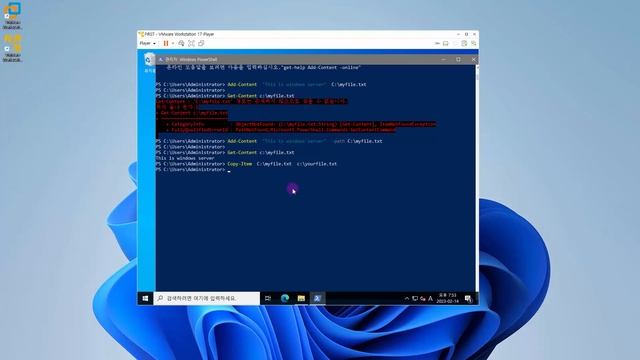This screenshot has width=640, height=360.
Task: Open the second VMware shortcut on host desktop
Action: [12, 48]
